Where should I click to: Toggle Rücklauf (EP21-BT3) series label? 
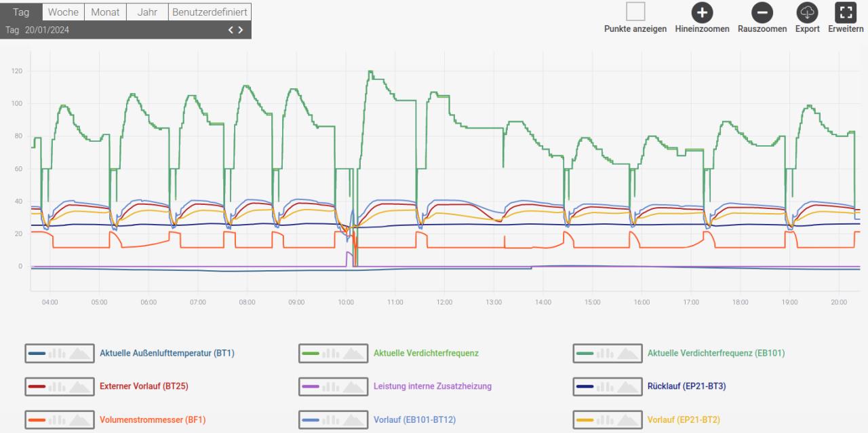tap(687, 386)
